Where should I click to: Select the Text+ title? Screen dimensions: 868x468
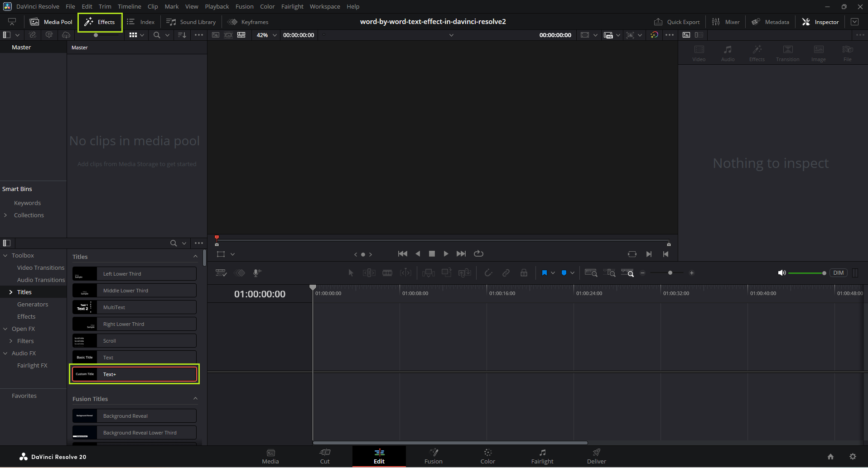coord(135,374)
